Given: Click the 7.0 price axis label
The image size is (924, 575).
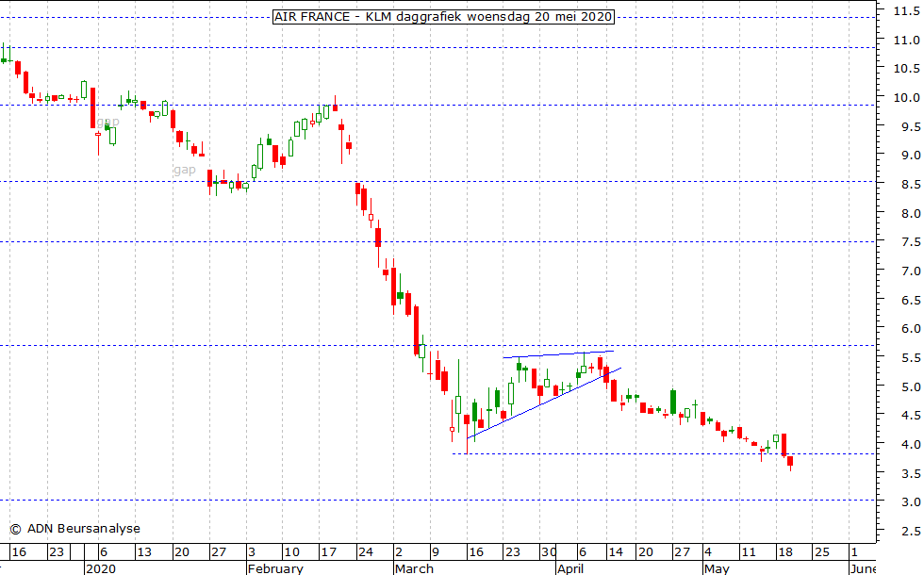Looking at the screenshot, I should 911,271.
